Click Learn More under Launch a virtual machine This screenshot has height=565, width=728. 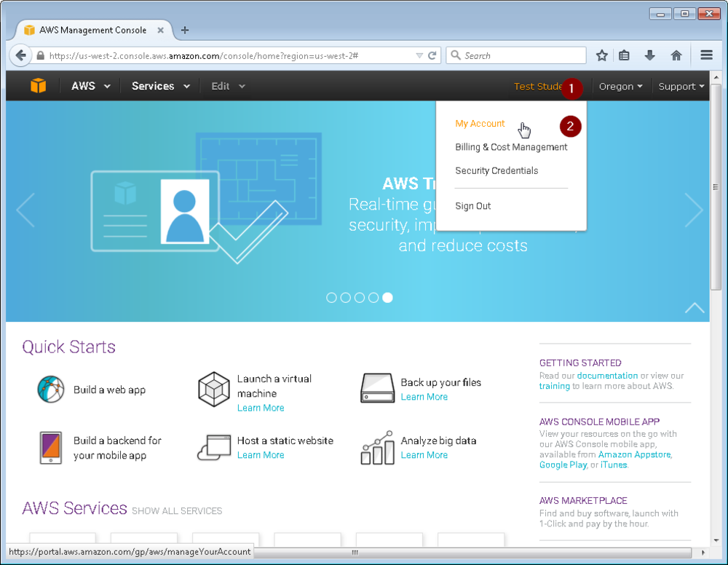point(261,408)
